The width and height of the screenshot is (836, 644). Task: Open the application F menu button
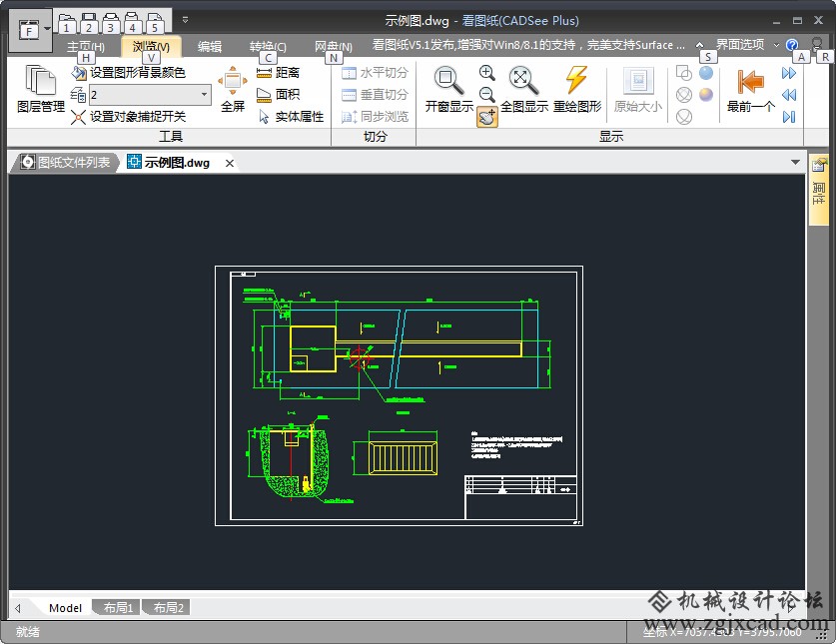point(30,30)
